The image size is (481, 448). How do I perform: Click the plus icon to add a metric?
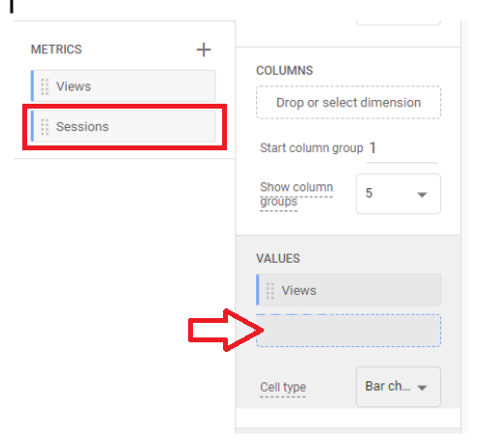[x=204, y=49]
